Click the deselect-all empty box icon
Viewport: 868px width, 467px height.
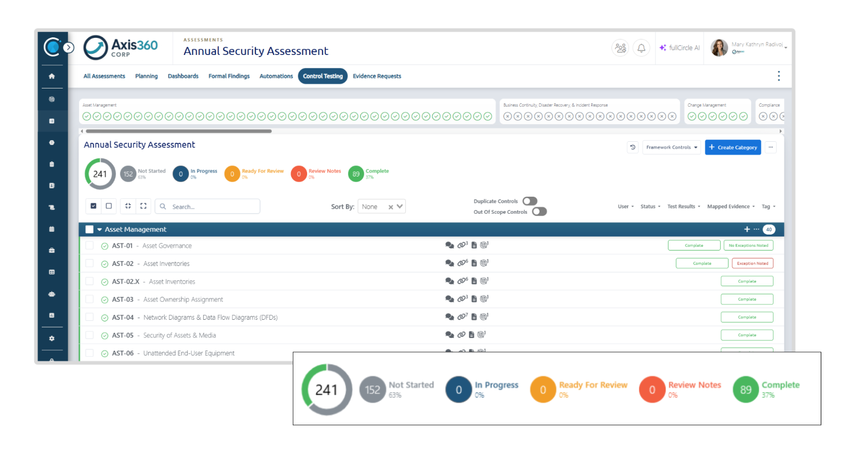pos(109,206)
